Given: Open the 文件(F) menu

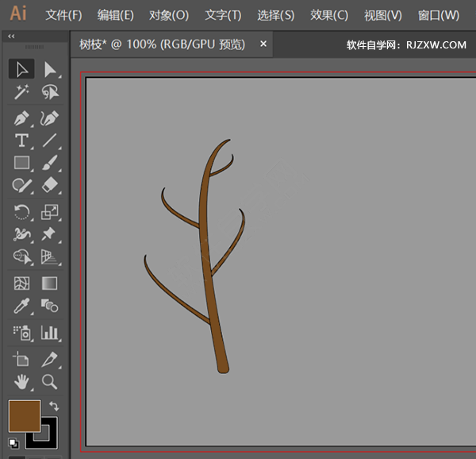Looking at the screenshot, I should [x=63, y=15].
